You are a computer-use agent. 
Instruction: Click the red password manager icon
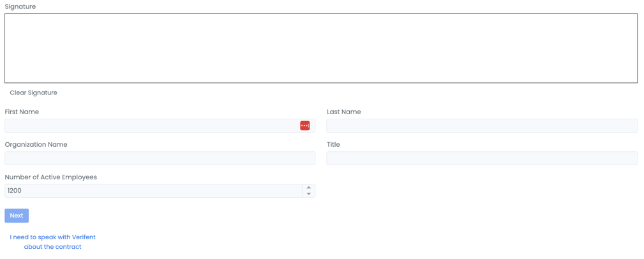pyautogui.click(x=304, y=126)
